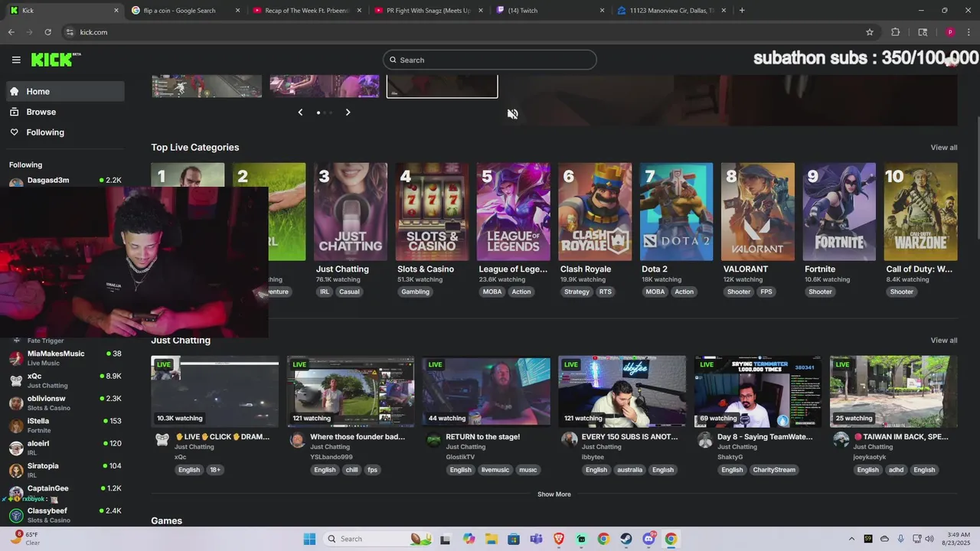Open Steam from taskbar
This screenshot has width=980, height=551.
[626, 539]
